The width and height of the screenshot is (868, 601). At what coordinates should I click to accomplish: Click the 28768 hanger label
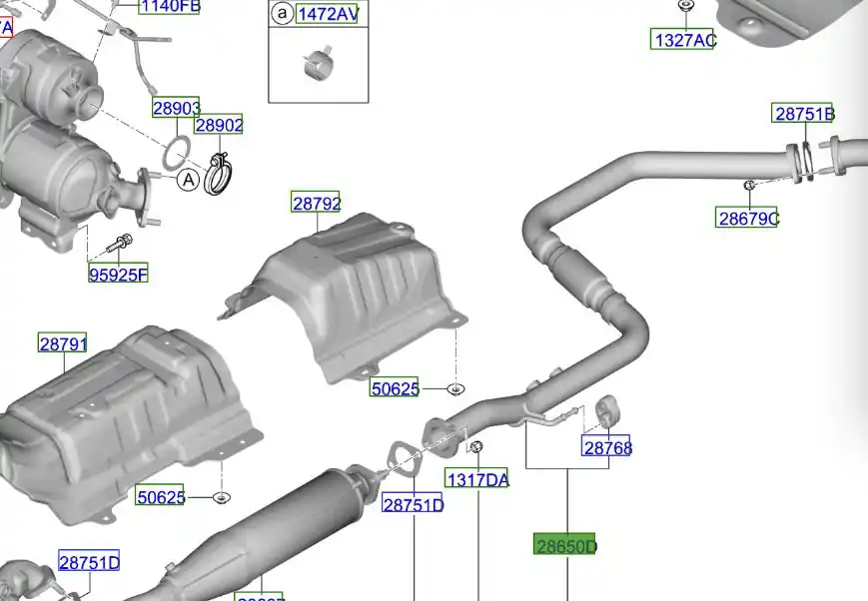point(607,448)
